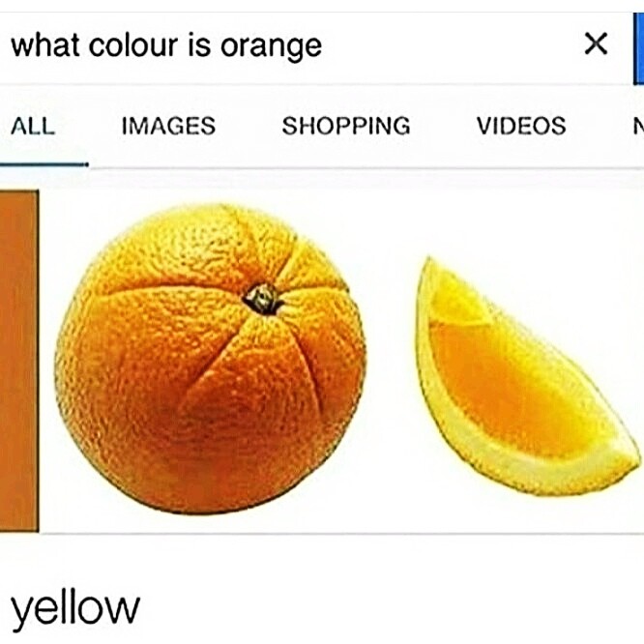644x644 pixels.
Task: Switch to the SHOPPING tab
Action: click(x=346, y=126)
